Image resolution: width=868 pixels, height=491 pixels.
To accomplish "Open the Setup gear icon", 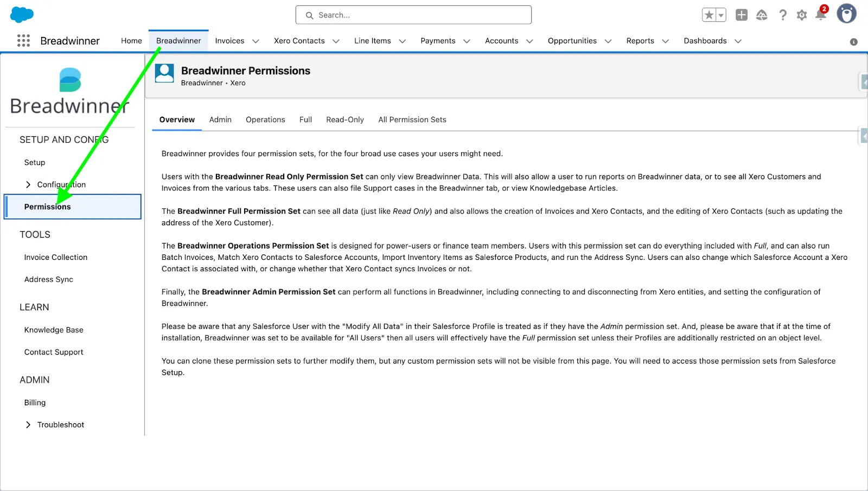I will [802, 15].
